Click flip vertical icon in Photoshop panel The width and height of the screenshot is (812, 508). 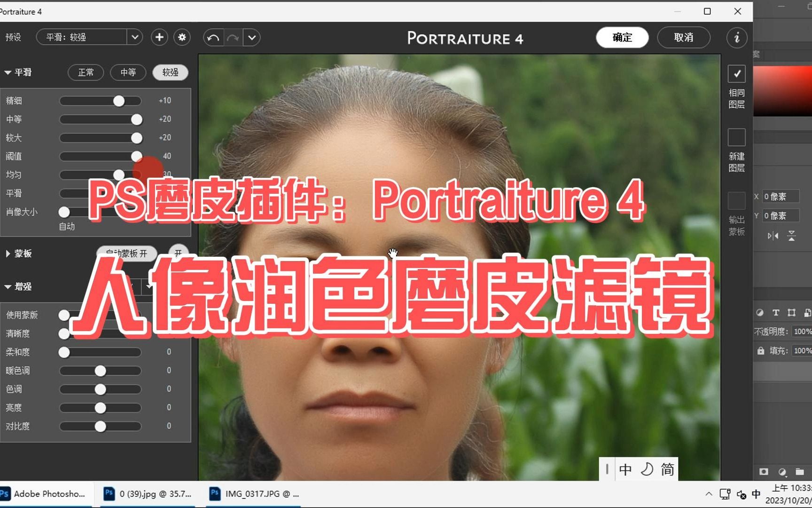pyautogui.click(x=792, y=236)
